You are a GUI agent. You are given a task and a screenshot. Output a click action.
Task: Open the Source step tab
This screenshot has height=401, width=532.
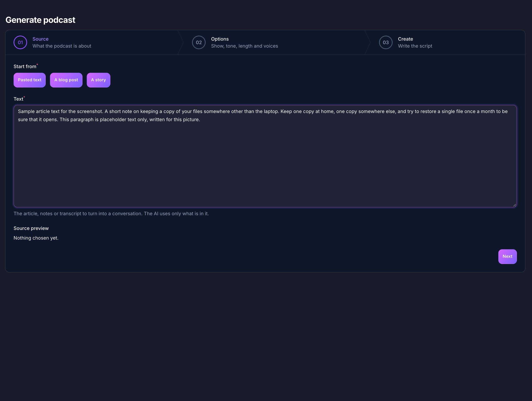pyautogui.click(x=91, y=42)
